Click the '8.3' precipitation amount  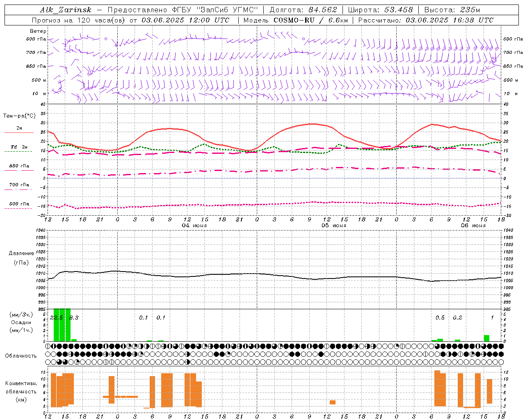(74, 318)
